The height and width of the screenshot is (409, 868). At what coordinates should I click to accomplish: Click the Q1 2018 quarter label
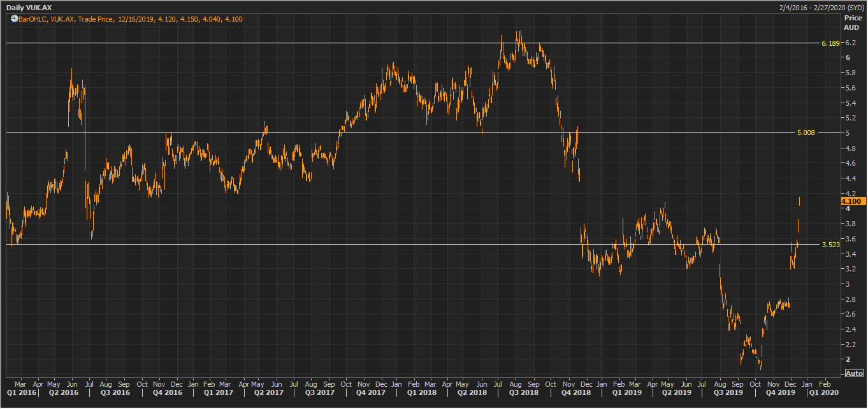coord(421,393)
